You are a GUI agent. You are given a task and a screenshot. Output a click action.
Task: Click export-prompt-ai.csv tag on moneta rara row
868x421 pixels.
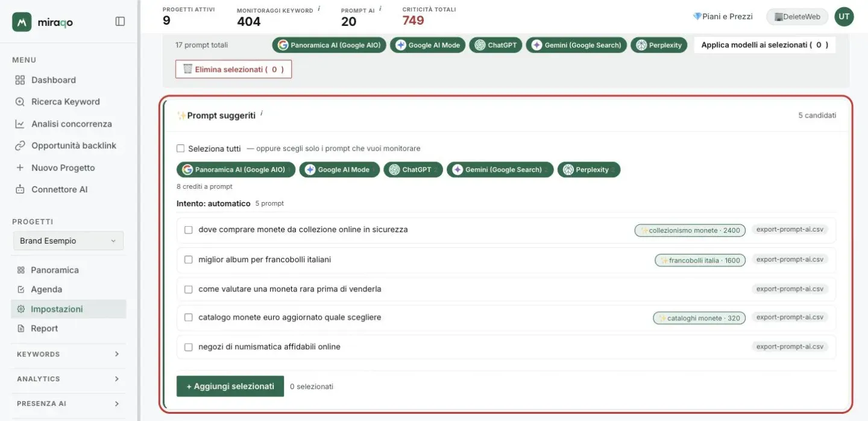[x=790, y=289]
